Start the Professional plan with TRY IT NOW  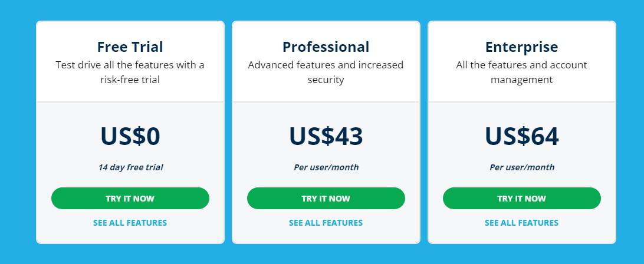(x=326, y=199)
